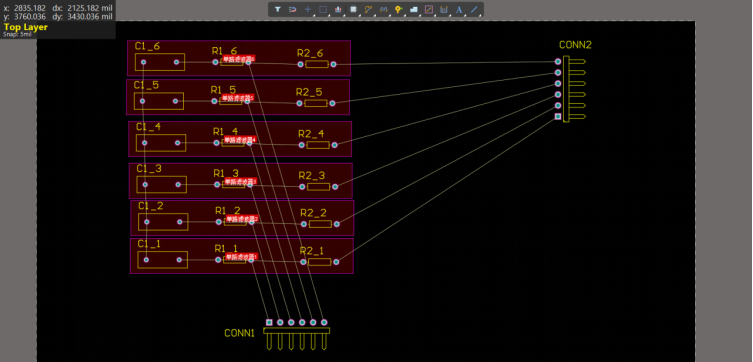
Task: Click the CONN1 designator text
Action: click(239, 333)
